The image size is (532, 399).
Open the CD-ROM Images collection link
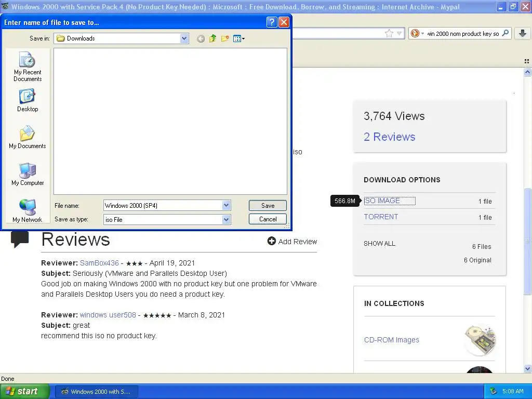click(x=392, y=340)
